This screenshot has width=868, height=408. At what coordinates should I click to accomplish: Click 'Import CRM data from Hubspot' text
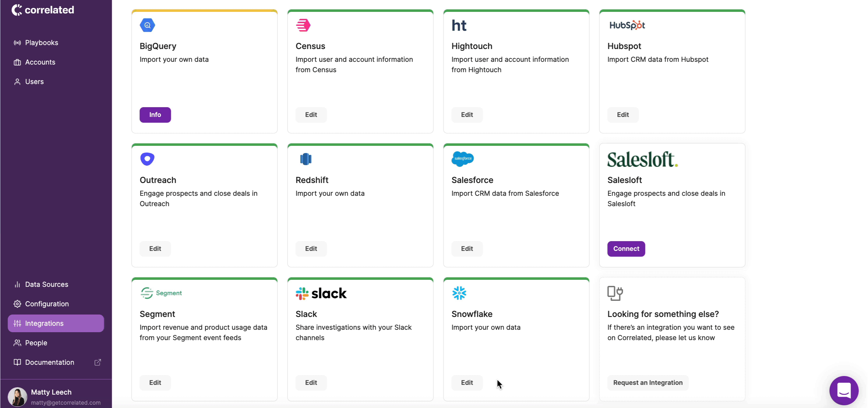[x=658, y=60]
